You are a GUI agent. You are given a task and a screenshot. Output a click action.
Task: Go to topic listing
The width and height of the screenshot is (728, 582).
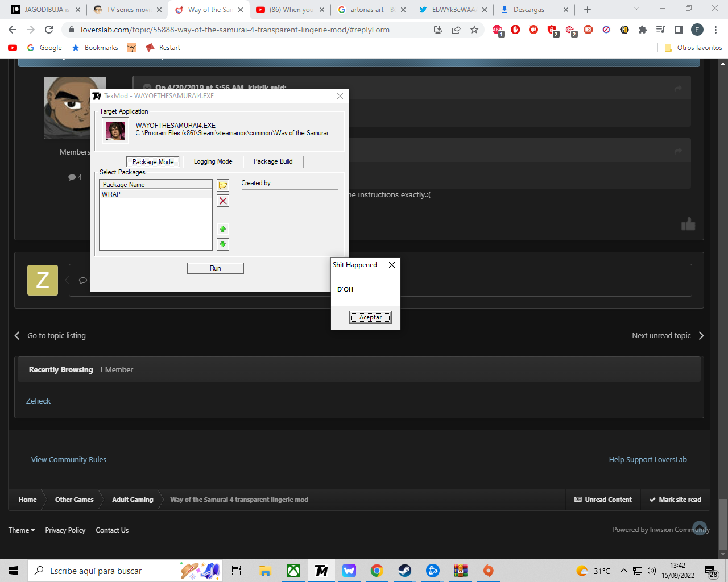(x=50, y=335)
